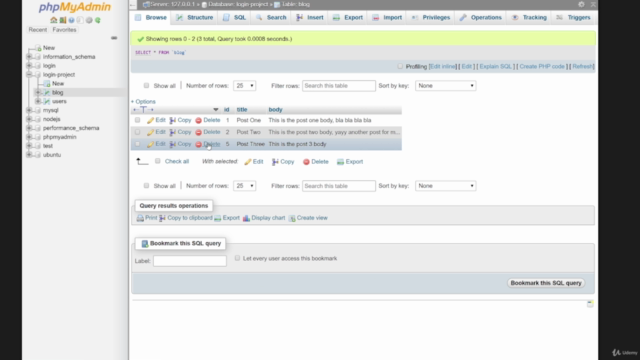Check the top Show all checkbox
Screen dimensions: 640x360
coord(146,86)
